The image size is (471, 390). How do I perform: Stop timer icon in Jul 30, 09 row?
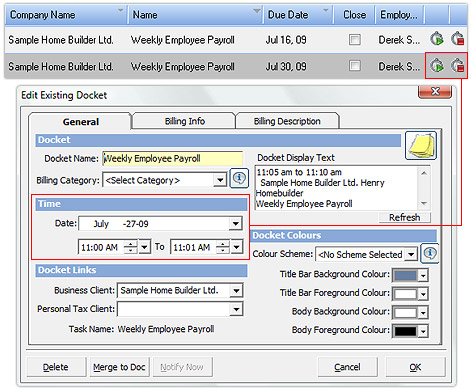(458, 65)
